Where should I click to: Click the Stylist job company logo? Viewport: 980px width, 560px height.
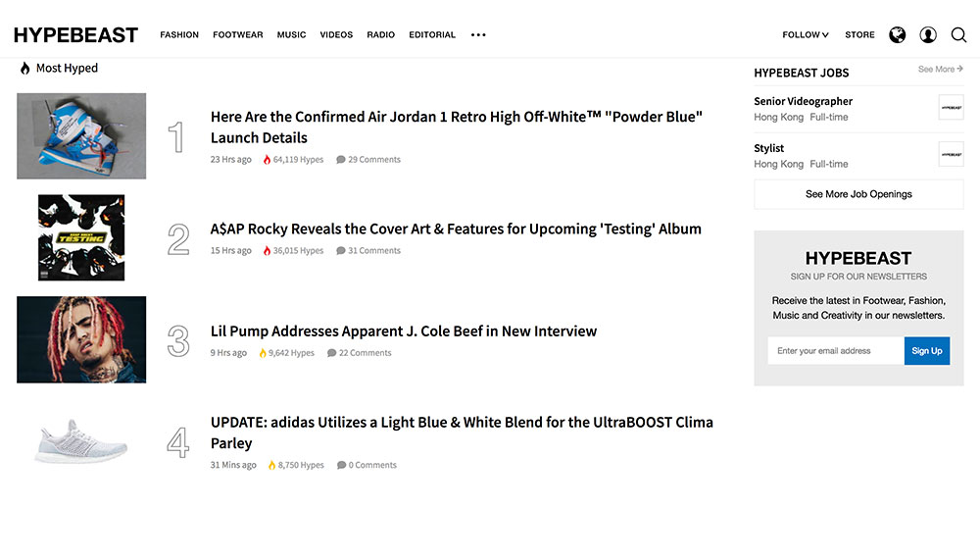951,155
